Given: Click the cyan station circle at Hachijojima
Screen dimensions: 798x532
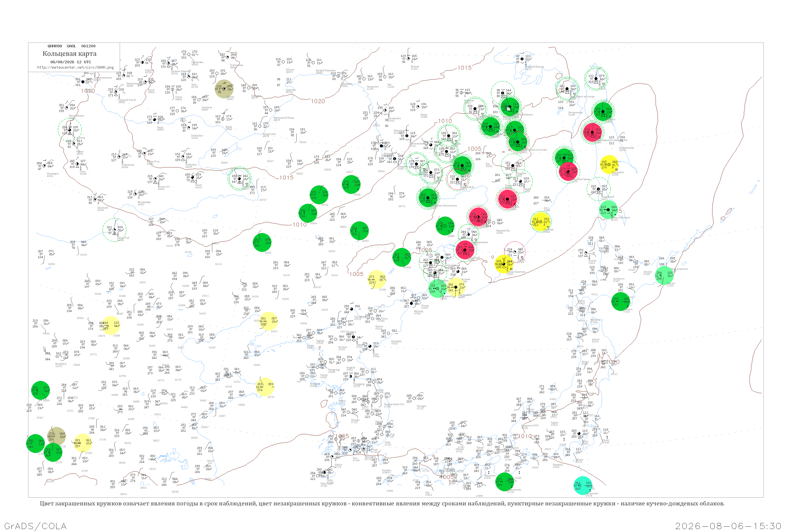Looking at the screenshot, I should tap(583, 485).
